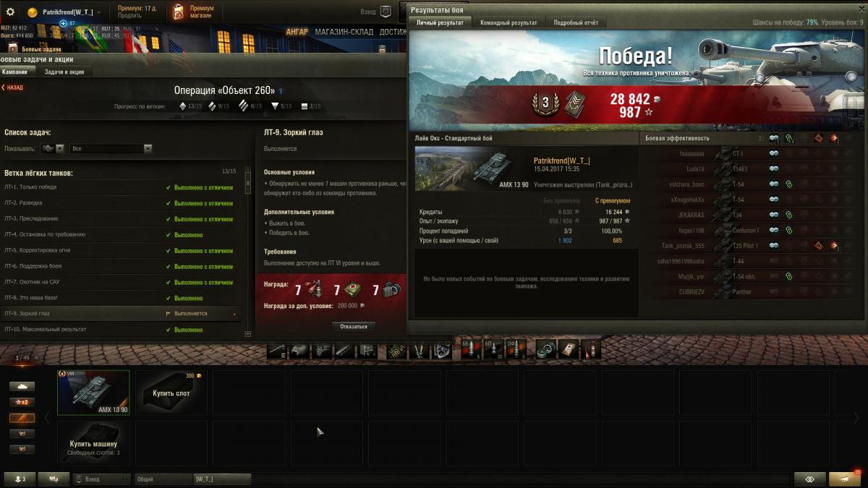The width and height of the screenshot is (868, 488).
Task: Open the chat channels button
Action: [54, 479]
